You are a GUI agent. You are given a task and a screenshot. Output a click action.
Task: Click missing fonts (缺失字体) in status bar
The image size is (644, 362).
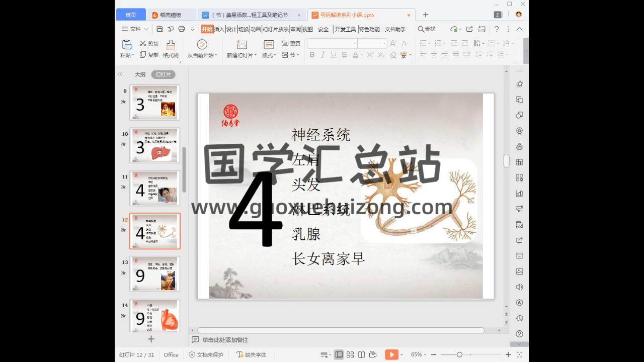[252, 355]
